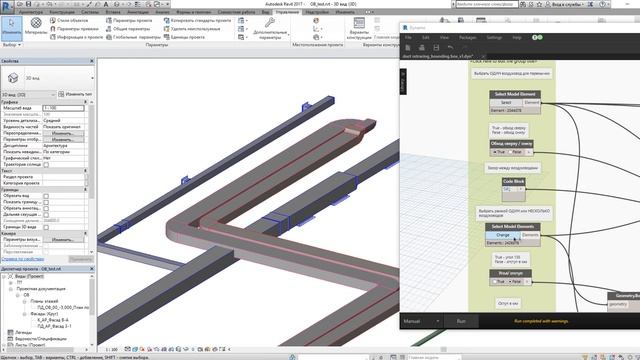The image size is (640, 360).
Task: Open Design Options (Варианты конструкции)
Action: [x=359, y=28]
